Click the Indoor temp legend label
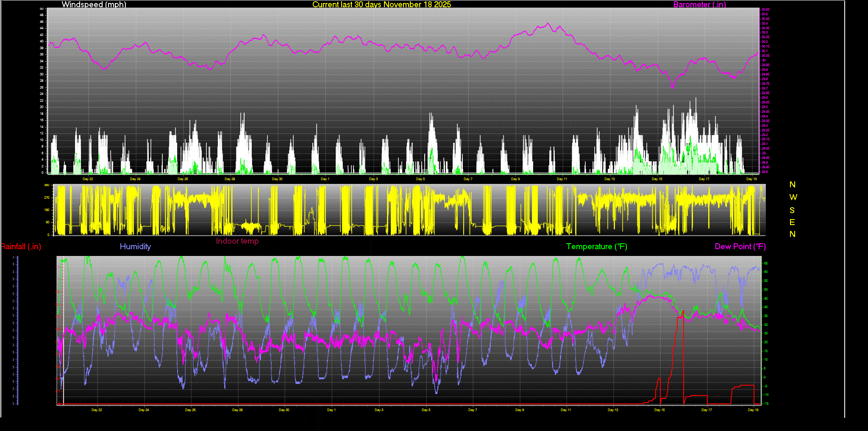The width and height of the screenshot is (868, 431). tap(237, 241)
